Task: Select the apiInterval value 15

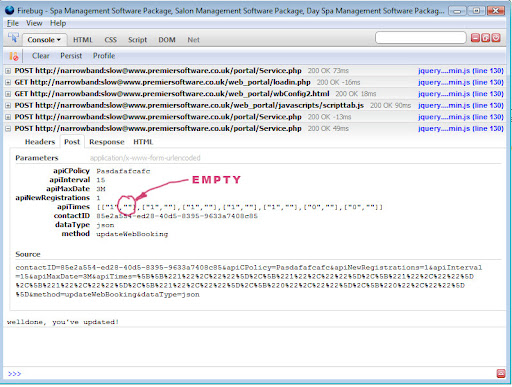Action: 101,180
